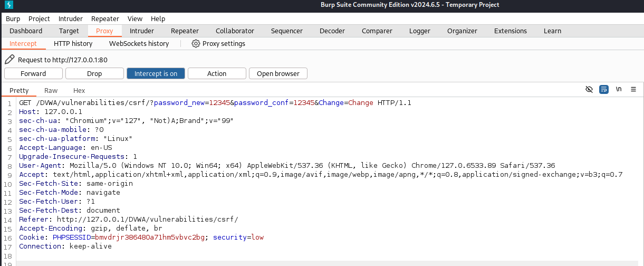Click the Sec-Fetch-Site: same-origin line
644x266 pixels.
[x=76, y=183]
